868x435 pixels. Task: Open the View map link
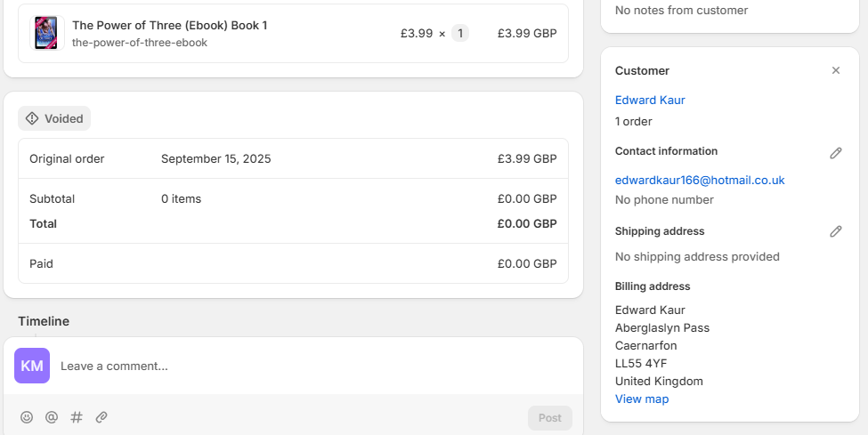click(x=642, y=399)
